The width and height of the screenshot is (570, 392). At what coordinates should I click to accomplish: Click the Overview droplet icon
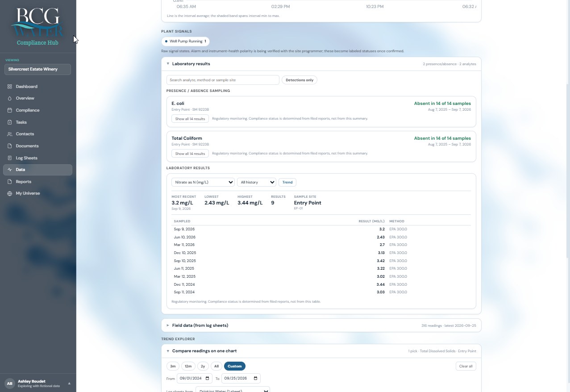pyautogui.click(x=10, y=98)
